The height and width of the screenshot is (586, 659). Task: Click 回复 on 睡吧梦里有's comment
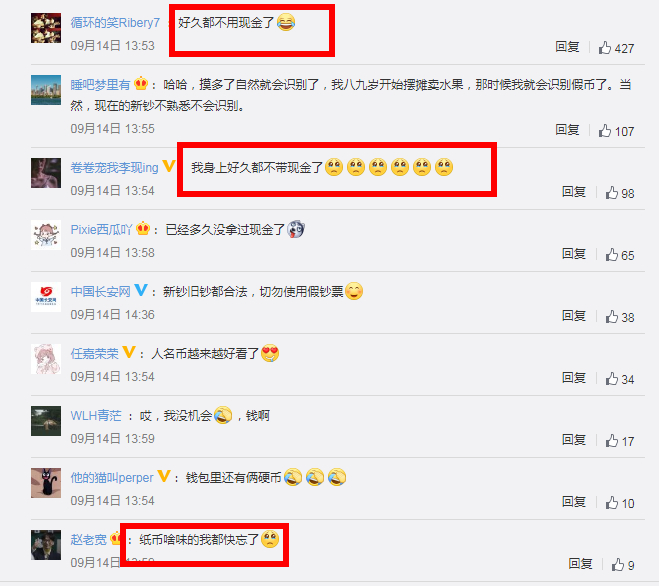pyautogui.click(x=567, y=129)
